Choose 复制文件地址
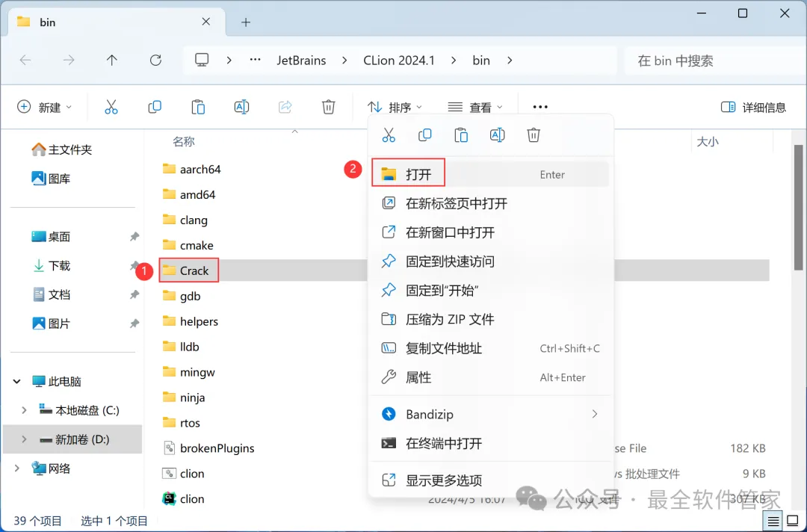Screen dimensions: 807x532 coord(490,348)
